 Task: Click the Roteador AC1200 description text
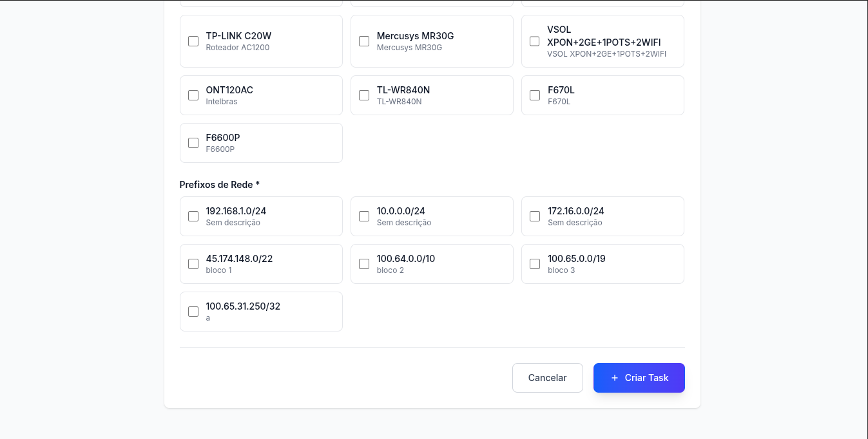pos(237,48)
